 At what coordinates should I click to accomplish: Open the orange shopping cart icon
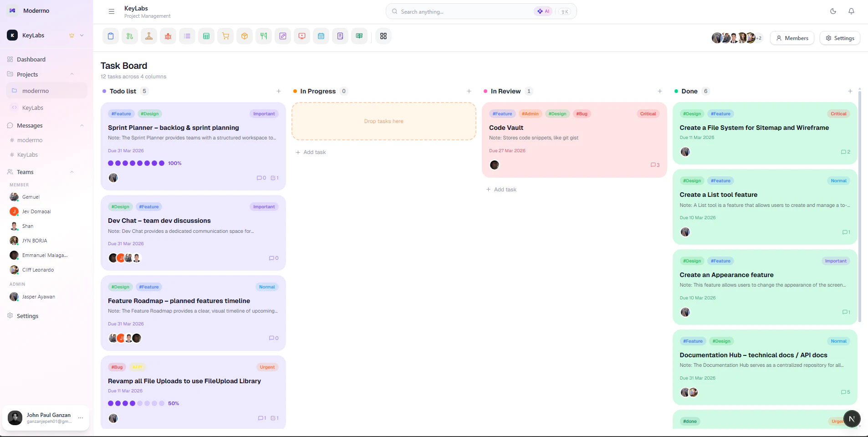click(225, 36)
